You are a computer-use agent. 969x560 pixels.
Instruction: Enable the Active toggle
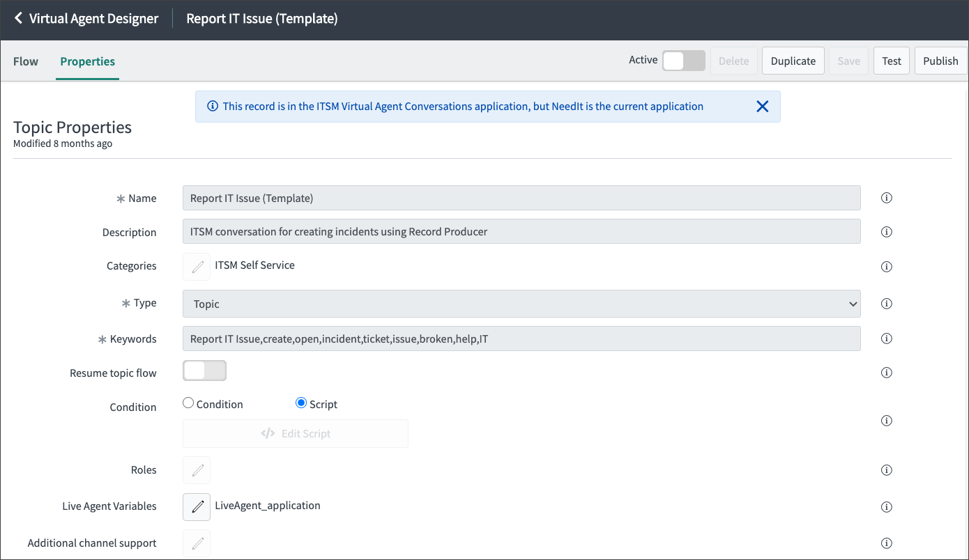pyautogui.click(x=683, y=61)
